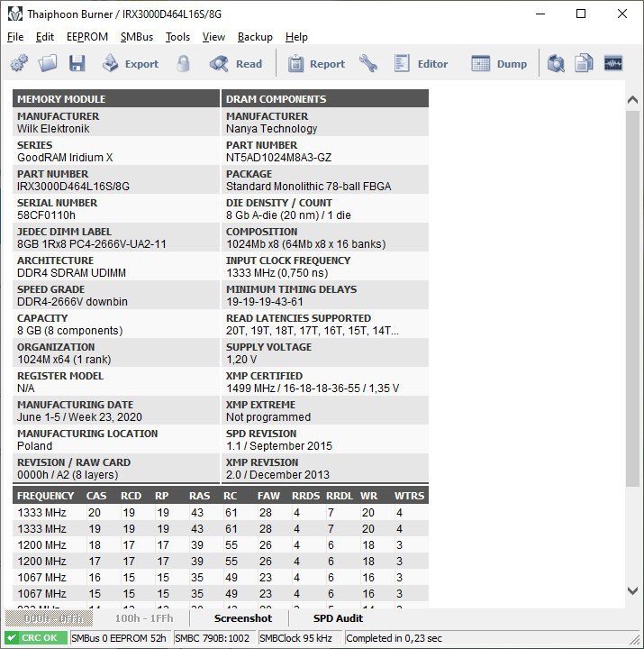Click the waveform monitor icon in toolbar
The height and width of the screenshot is (649, 644).
pyautogui.click(x=613, y=63)
